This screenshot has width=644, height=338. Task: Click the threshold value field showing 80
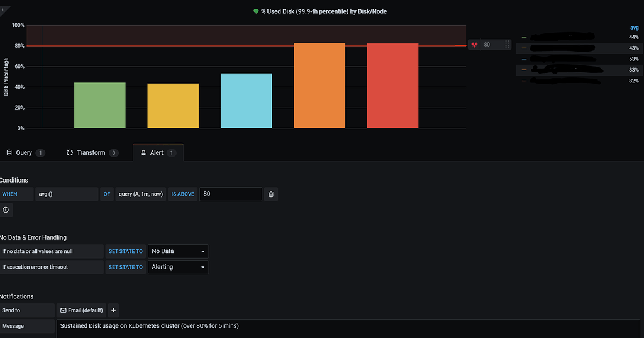point(230,194)
